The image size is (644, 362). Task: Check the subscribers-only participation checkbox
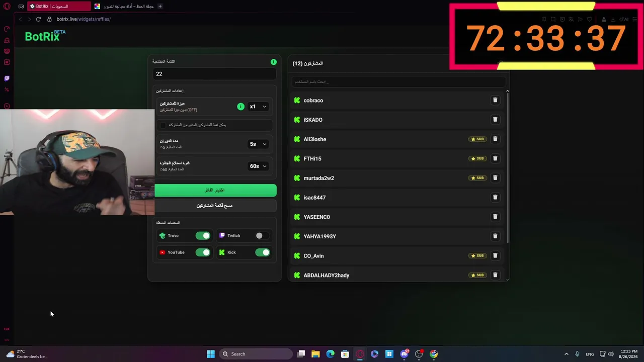point(163,125)
